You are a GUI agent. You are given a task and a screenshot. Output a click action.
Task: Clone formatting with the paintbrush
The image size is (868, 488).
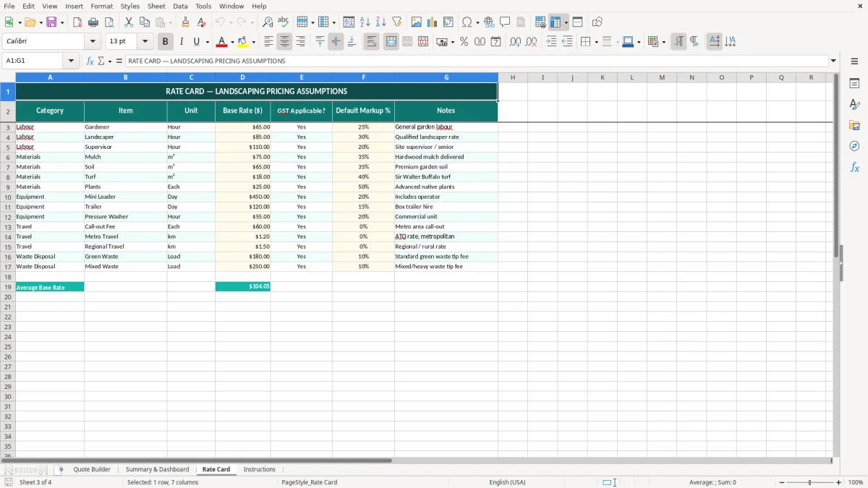(x=186, y=22)
